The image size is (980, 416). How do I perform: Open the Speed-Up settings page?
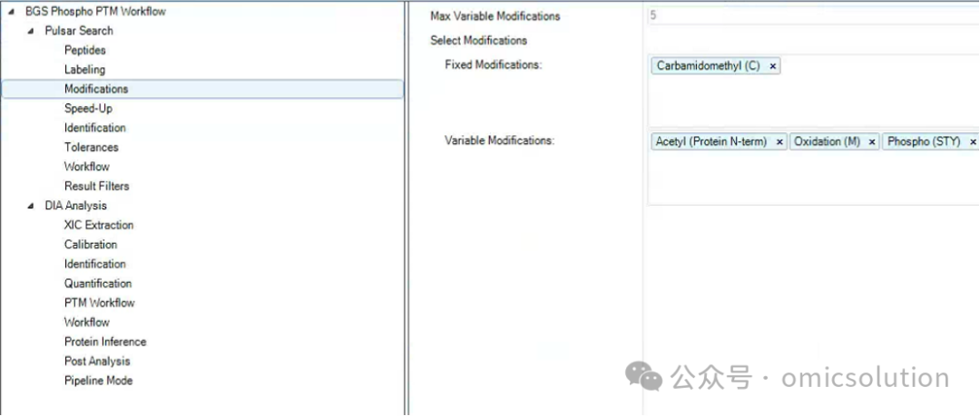pyautogui.click(x=88, y=109)
